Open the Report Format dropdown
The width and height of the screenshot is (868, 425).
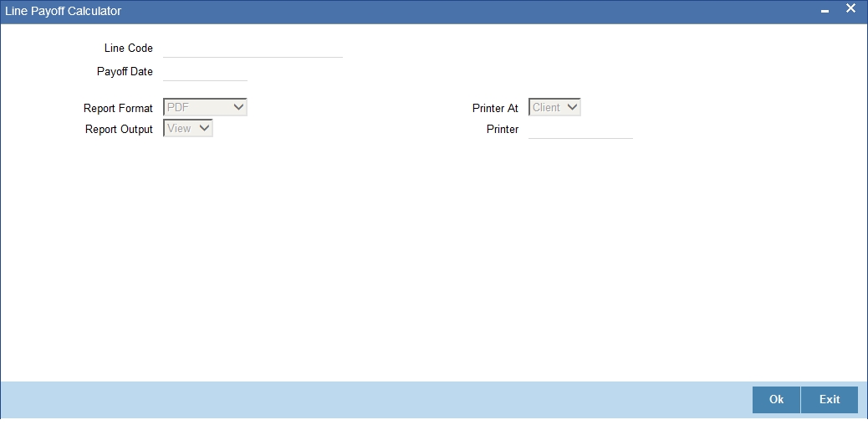[206, 107]
